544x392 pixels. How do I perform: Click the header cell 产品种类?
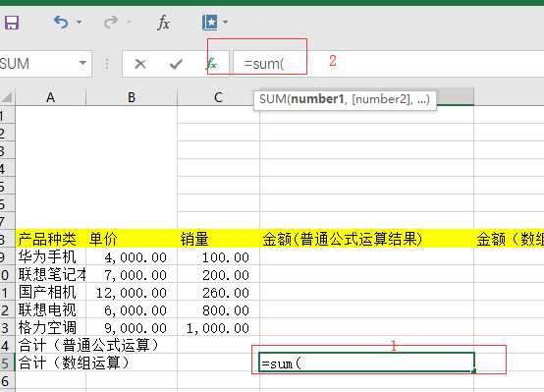coord(51,239)
